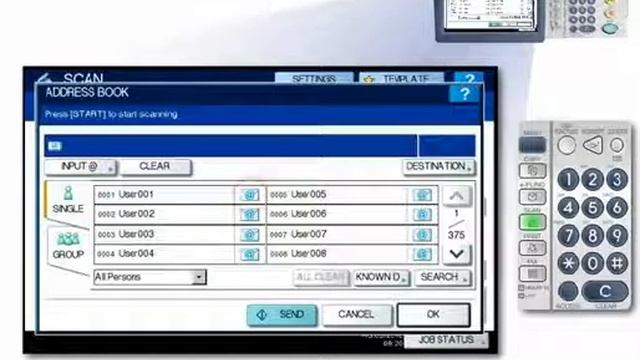Viewport: 640px width, 360px height.
Task: Select User002 entry in address list
Action: point(164,214)
